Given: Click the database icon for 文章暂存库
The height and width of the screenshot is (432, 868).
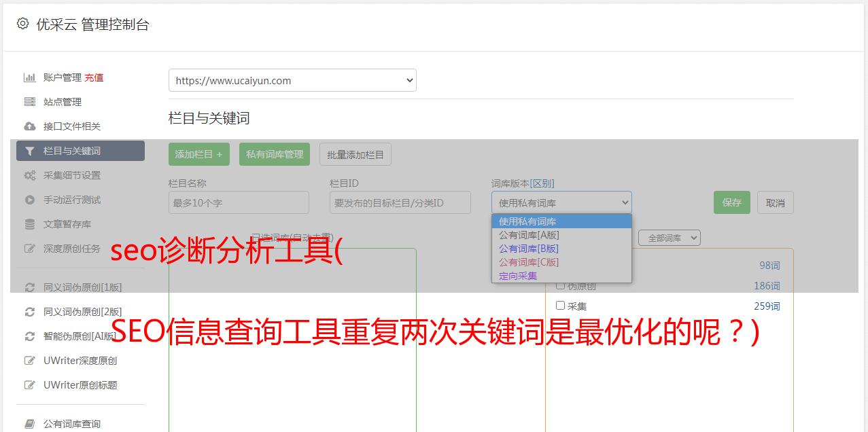Looking at the screenshot, I should (29, 224).
